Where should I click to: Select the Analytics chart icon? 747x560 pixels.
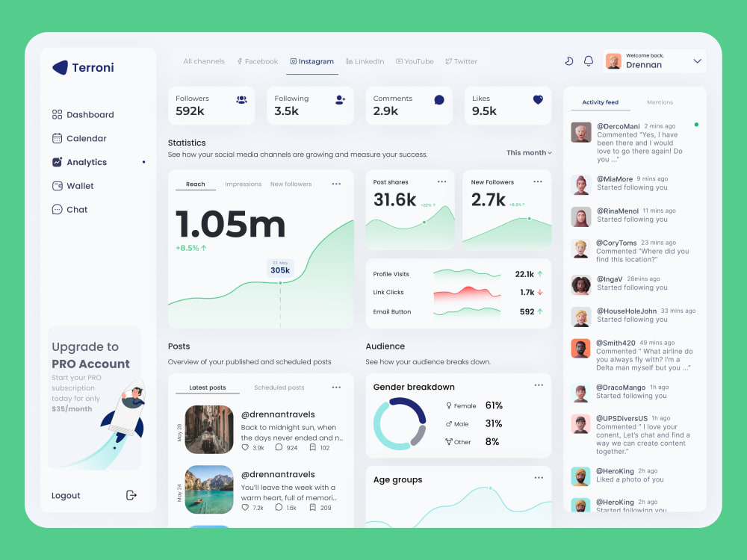(58, 162)
